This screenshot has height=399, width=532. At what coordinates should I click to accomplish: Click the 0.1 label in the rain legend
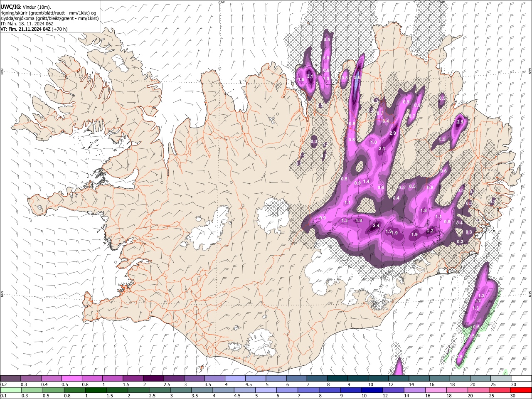[x=3, y=396]
